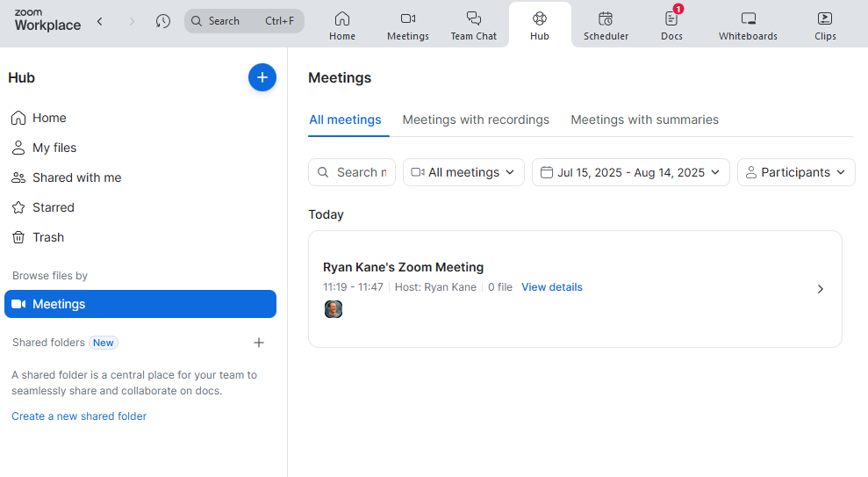Open the Meetings tab in top bar
This screenshot has width=868, height=477.
click(x=408, y=26)
